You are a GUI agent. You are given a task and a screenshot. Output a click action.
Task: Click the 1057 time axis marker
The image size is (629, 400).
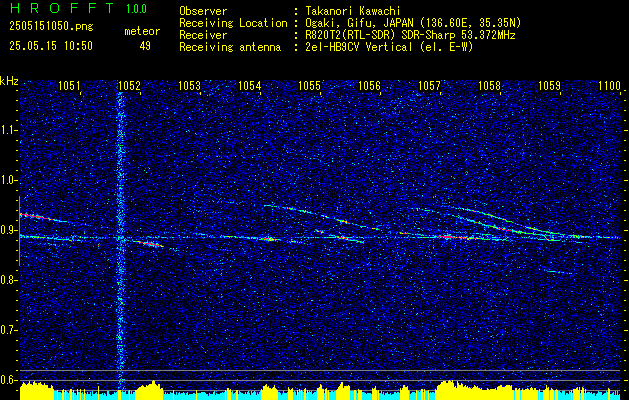pyautogui.click(x=429, y=85)
